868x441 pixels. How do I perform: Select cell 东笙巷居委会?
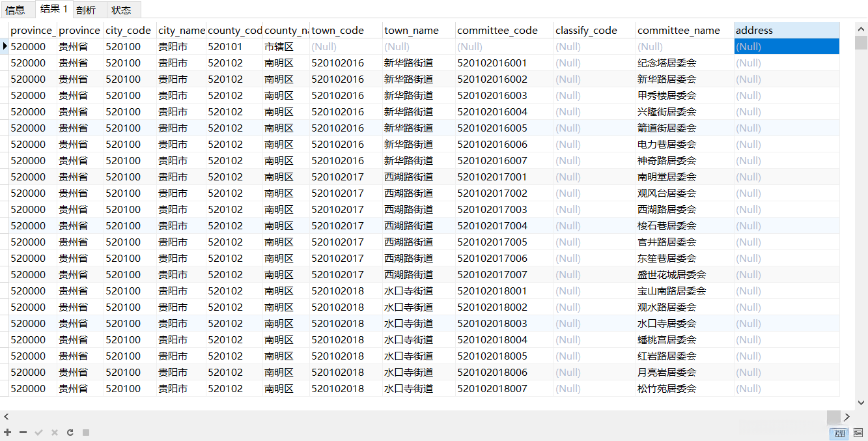pyautogui.click(x=684, y=258)
